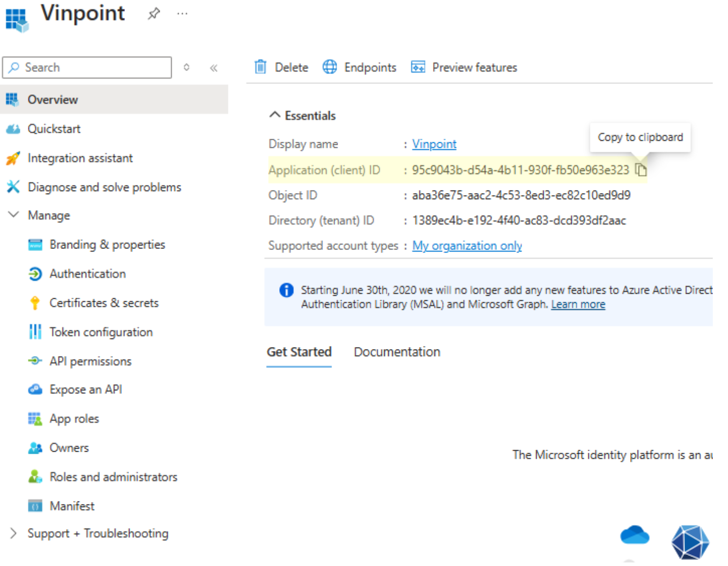Open Expose an API
Viewport: 728px width, 566px height.
coord(86,390)
